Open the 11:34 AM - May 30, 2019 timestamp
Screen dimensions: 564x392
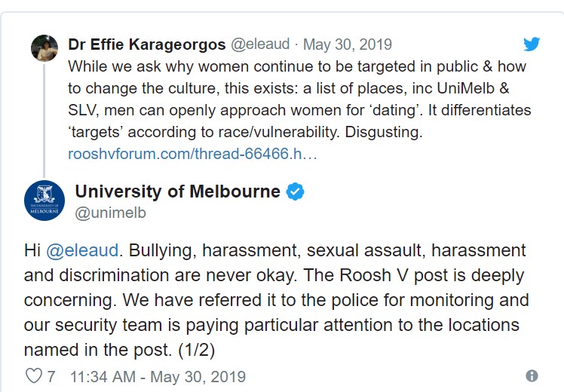158,376
